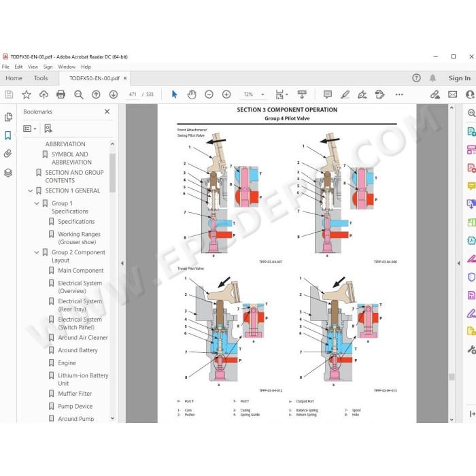The image size is (476, 476).
Task: Open the View menu
Action: click(x=33, y=67)
